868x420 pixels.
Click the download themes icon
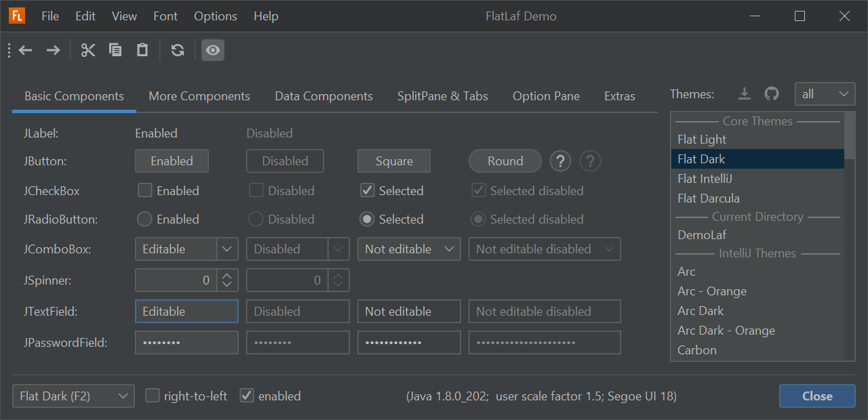coord(745,94)
